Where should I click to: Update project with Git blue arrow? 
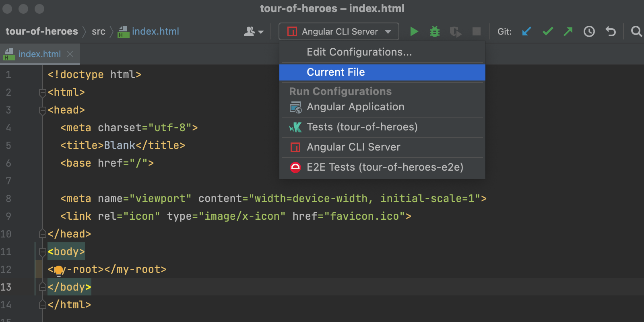pos(526,31)
